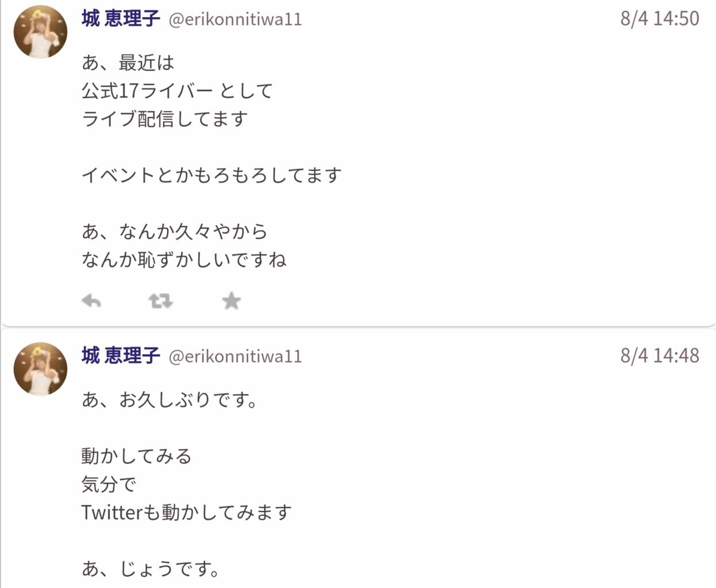The width and height of the screenshot is (716, 588).
Task: Retweet the post about 公式17ライバー
Action: pos(160,300)
